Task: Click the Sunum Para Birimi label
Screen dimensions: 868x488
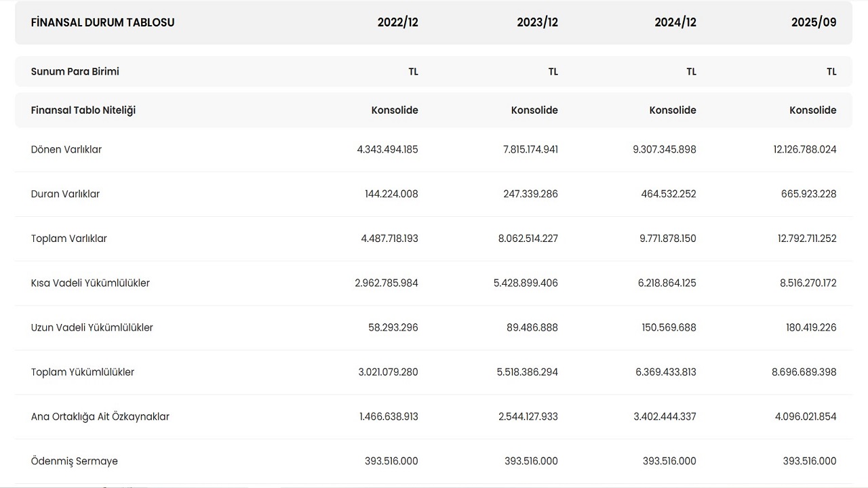Action: click(x=75, y=72)
